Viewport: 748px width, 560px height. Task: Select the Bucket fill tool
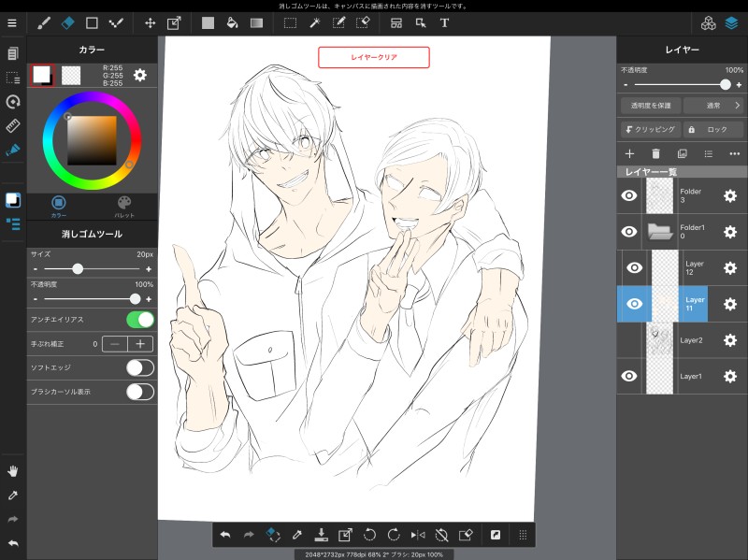(232, 22)
